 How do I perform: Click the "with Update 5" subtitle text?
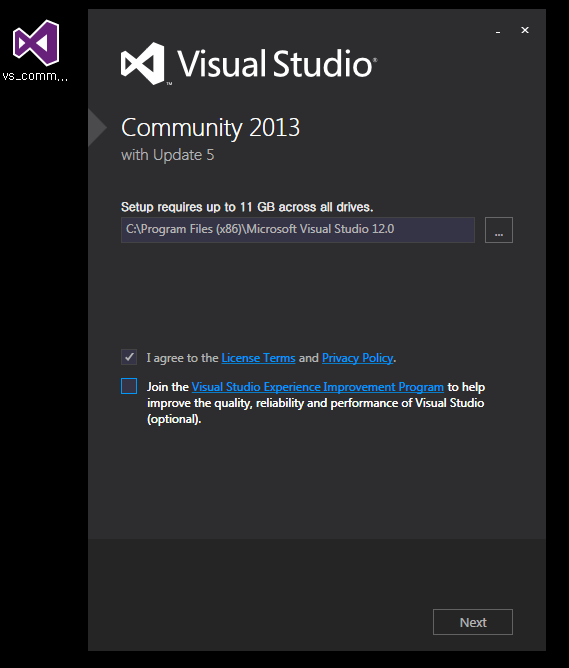click(x=167, y=155)
